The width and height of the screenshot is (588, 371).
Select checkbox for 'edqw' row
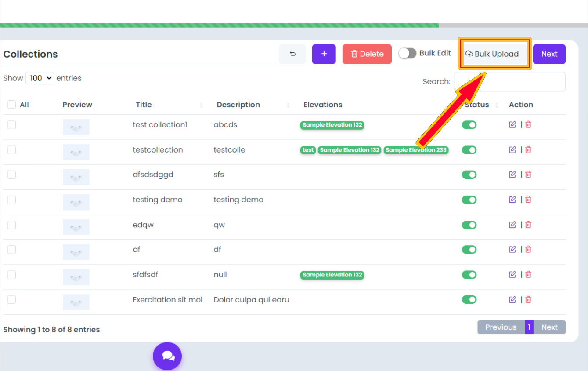pos(11,225)
